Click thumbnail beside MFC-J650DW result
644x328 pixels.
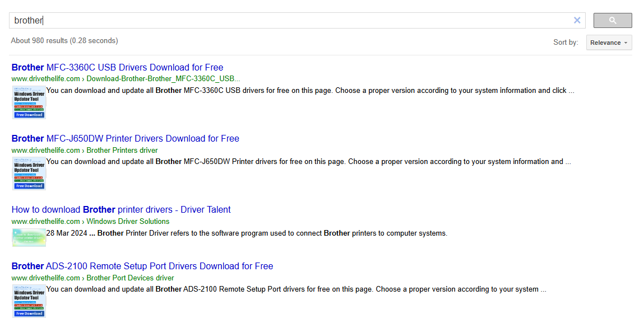pos(29,174)
